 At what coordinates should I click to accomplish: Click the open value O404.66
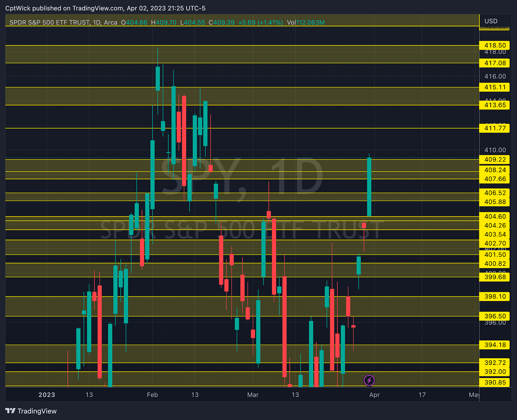134,22
